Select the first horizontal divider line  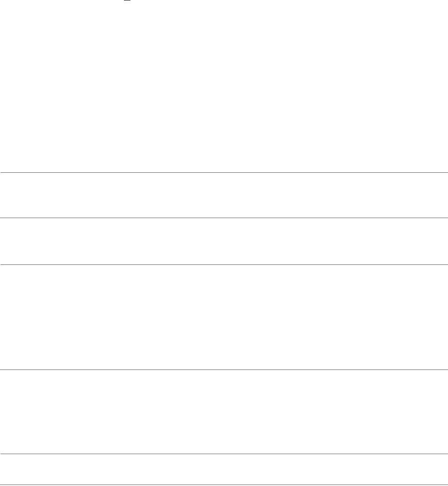(224, 172)
